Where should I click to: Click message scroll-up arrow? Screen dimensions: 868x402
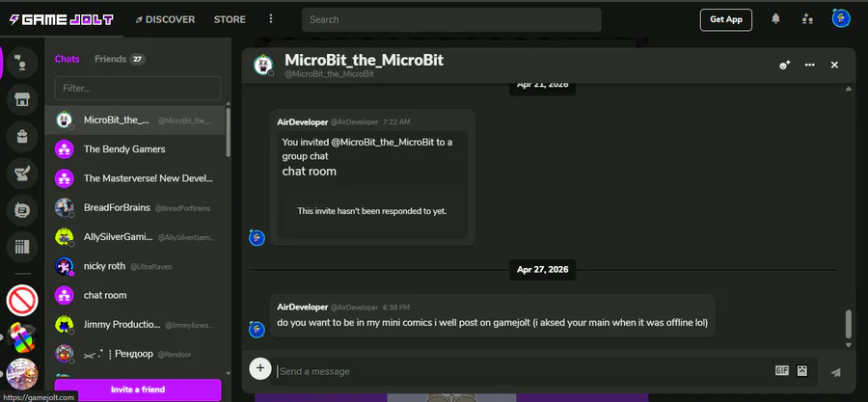pyautogui.click(x=849, y=89)
